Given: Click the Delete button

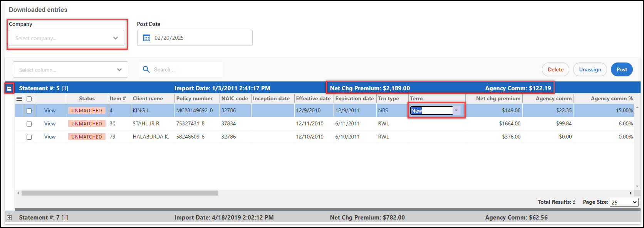Looking at the screenshot, I should click(x=555, y=69).
